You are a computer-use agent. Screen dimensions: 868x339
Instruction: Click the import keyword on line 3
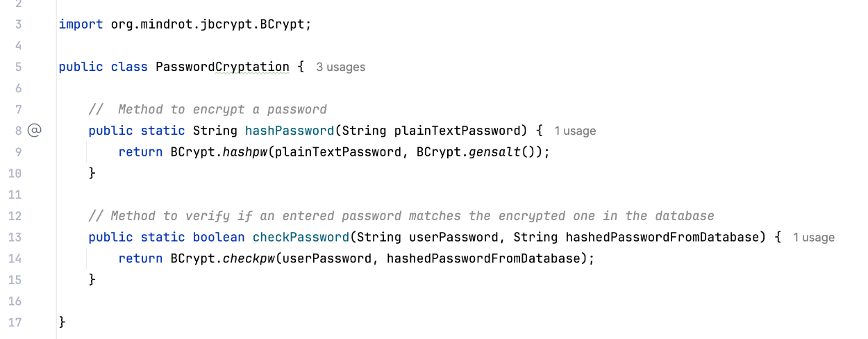tap(81, 24)
